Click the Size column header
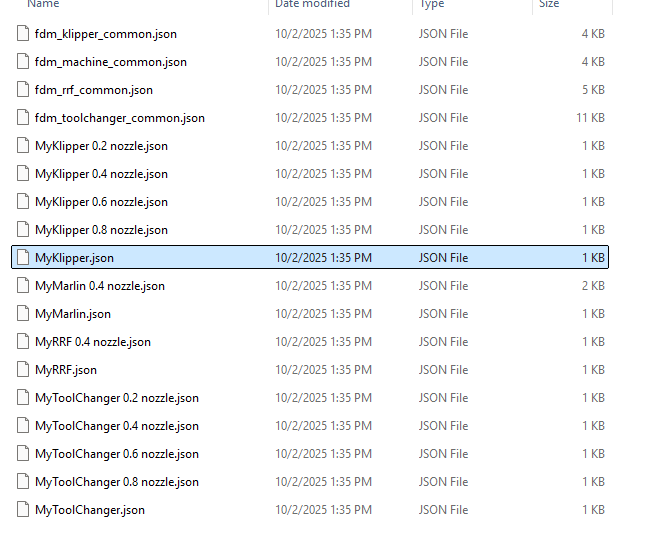The height and width of the screenshot is (554, 664). (549, 5)
